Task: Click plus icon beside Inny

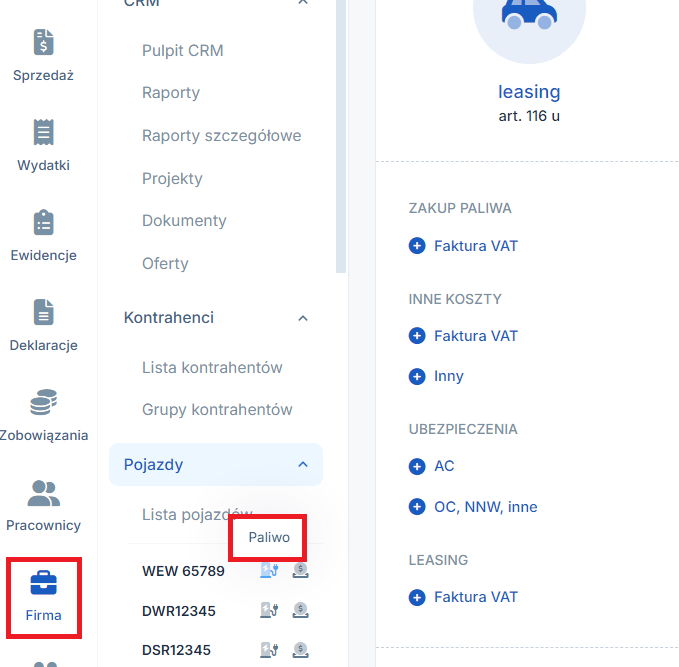Action: point(417,376)
